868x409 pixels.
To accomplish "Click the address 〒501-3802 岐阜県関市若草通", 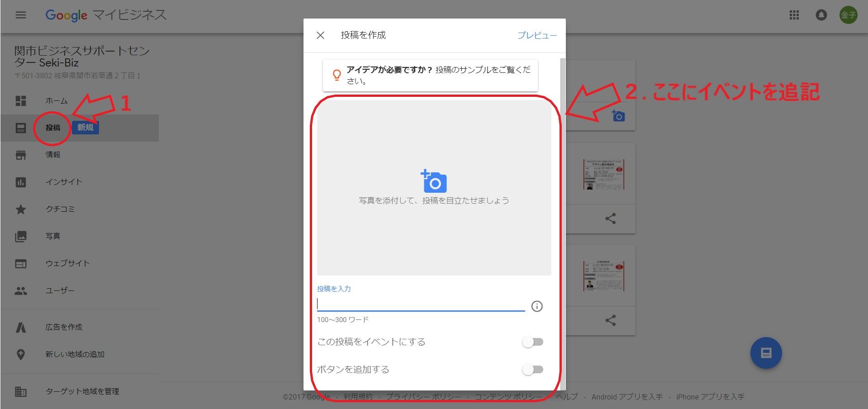I will point(77,76).
